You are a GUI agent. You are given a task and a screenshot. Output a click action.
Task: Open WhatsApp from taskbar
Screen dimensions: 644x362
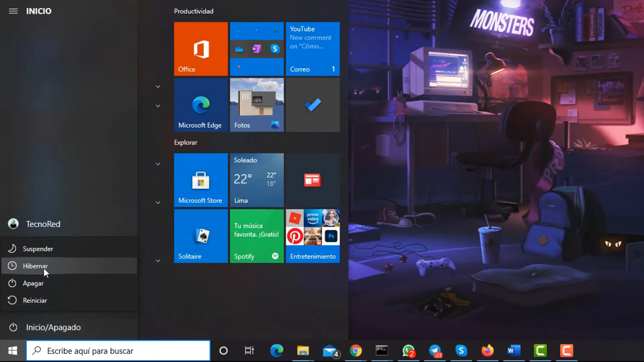tap(408, 351)
